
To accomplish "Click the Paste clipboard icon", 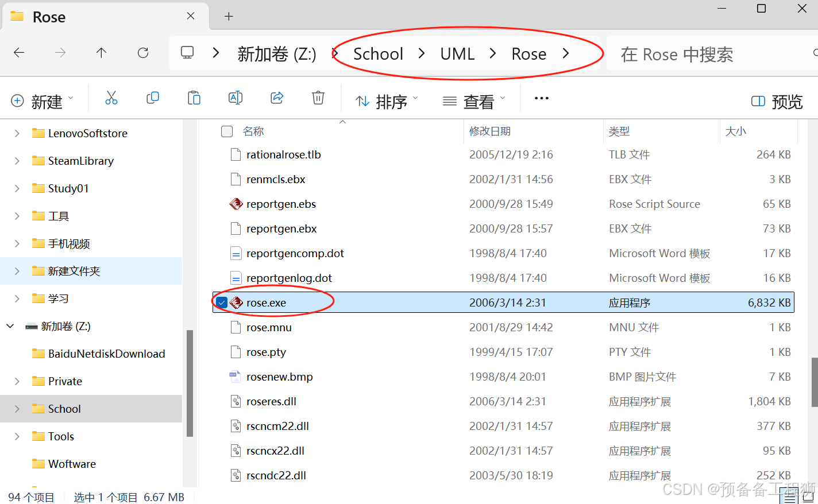I will tap(194, 98).
